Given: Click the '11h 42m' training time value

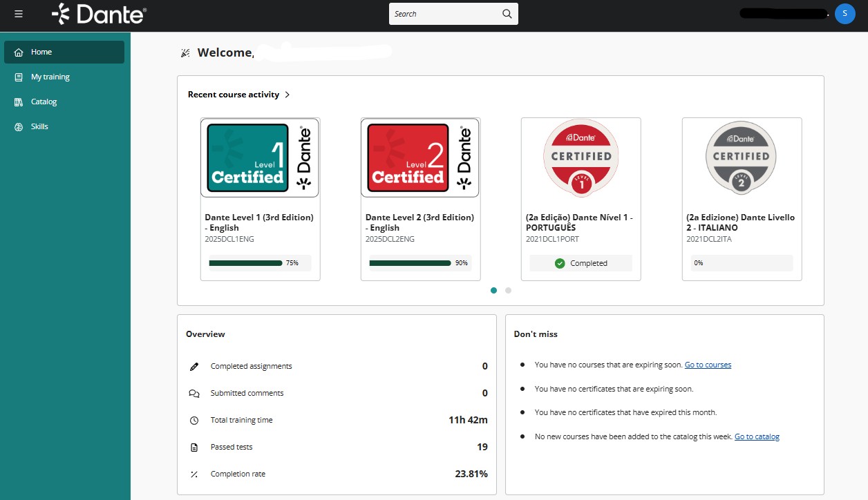Looking at the screenshot, I should point(468,420).
